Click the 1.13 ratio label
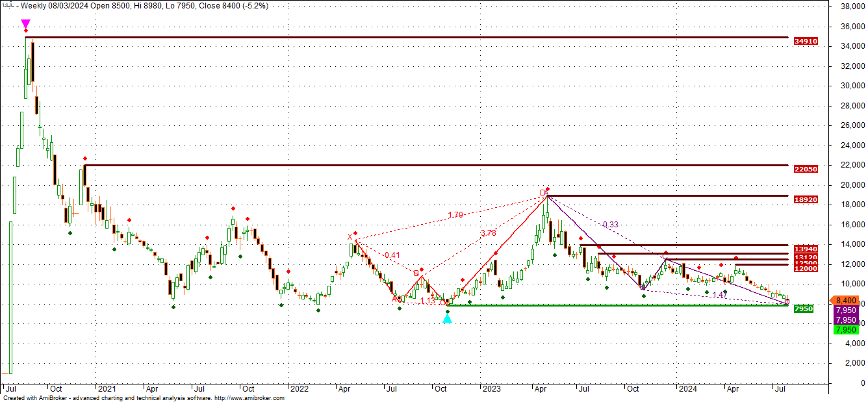The width and height of the screenshot is (868, 402). click(428, 301)
